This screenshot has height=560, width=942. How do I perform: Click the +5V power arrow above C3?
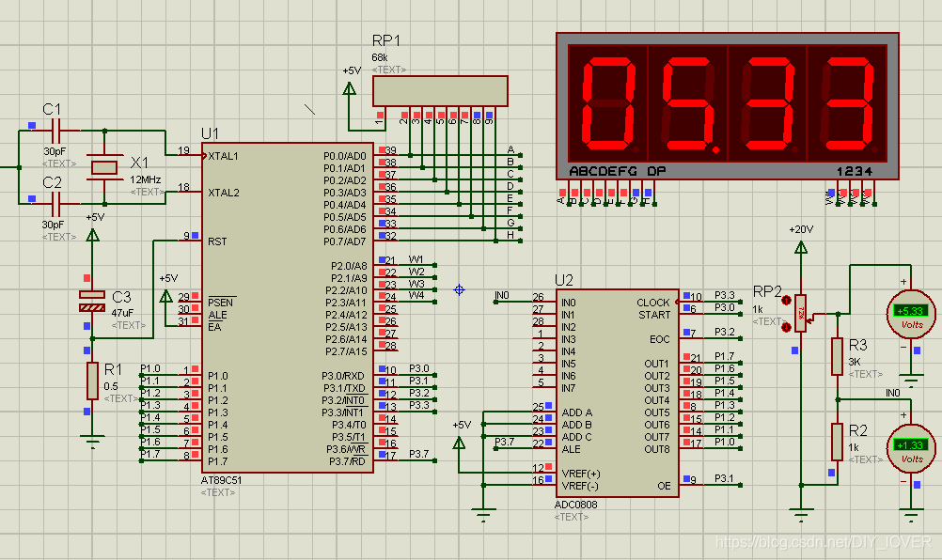[92, 235]
